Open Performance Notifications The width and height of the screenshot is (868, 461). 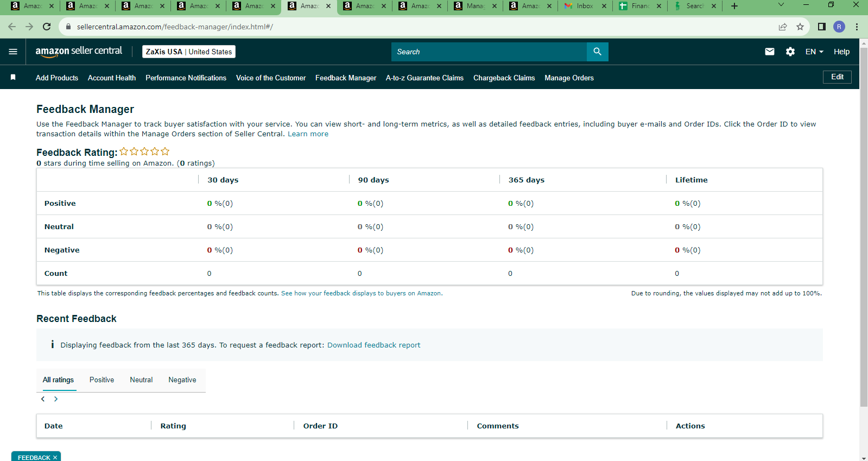click(x=186, y=78)
